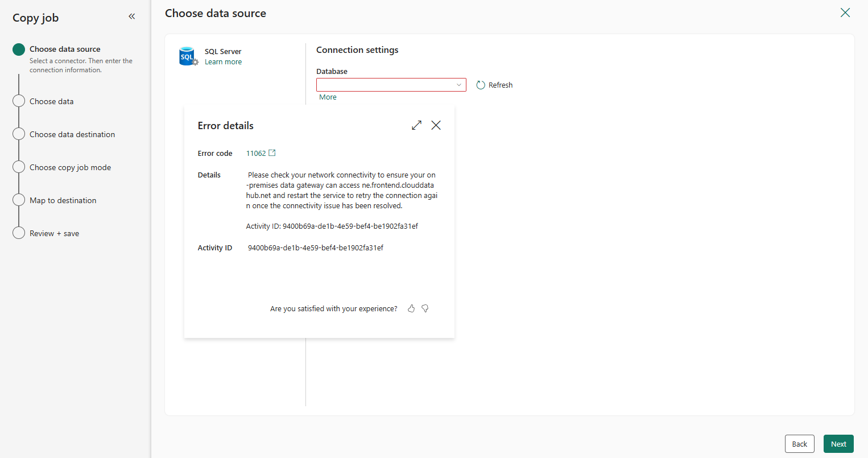The width and height of the screenshot is (868, 458).
Task: Select the Activity ID value 9400b69a text
Action: pyautogui.click(x=316, y=247)
